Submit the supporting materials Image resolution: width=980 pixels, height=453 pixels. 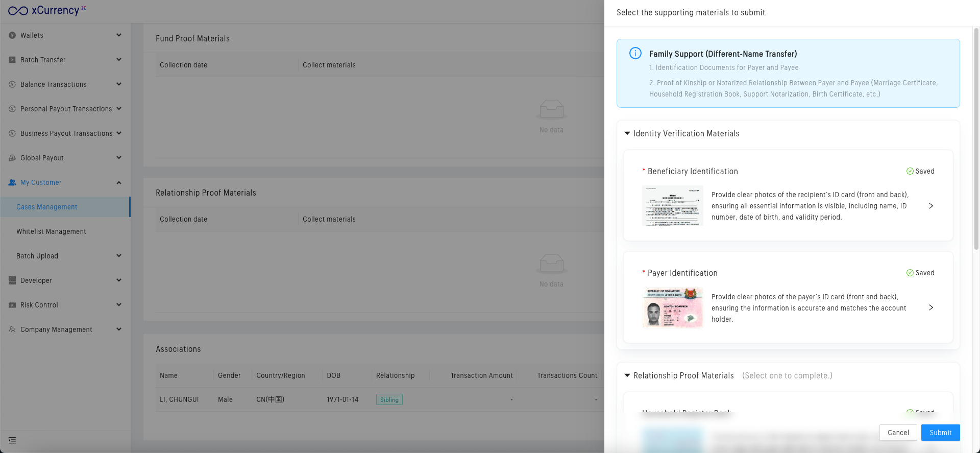tap(940, 433)
